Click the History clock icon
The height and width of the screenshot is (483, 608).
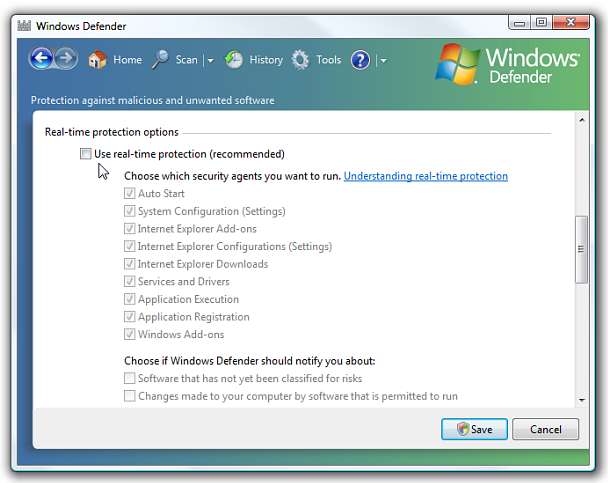[x=234, y=60]
